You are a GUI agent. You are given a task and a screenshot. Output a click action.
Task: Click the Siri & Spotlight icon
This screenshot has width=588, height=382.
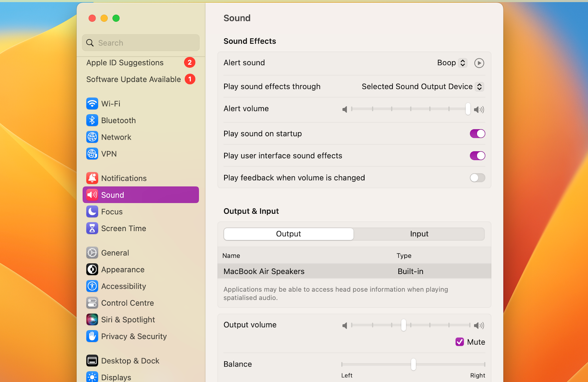pos(92,319)
